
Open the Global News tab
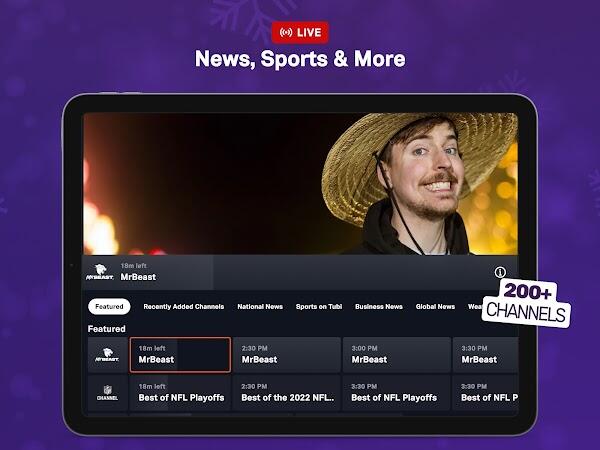pyautogui.click(x=435, y=307)
